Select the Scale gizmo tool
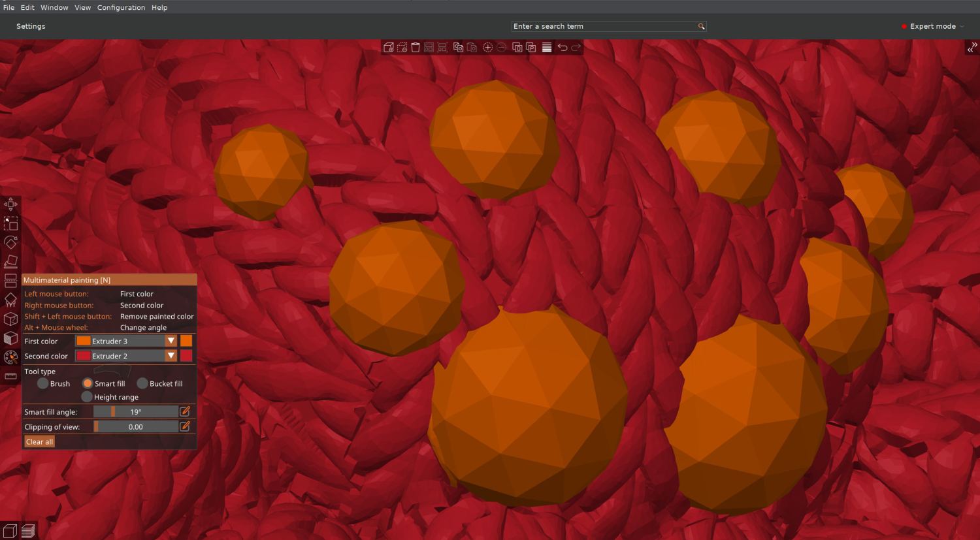Image resolution: width=980 pixels, height=540 pixels. (x=10, y=224)
